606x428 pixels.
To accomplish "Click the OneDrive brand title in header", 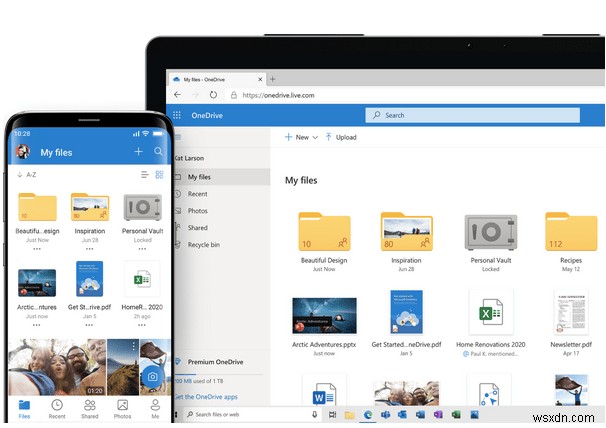I will 207,115.
